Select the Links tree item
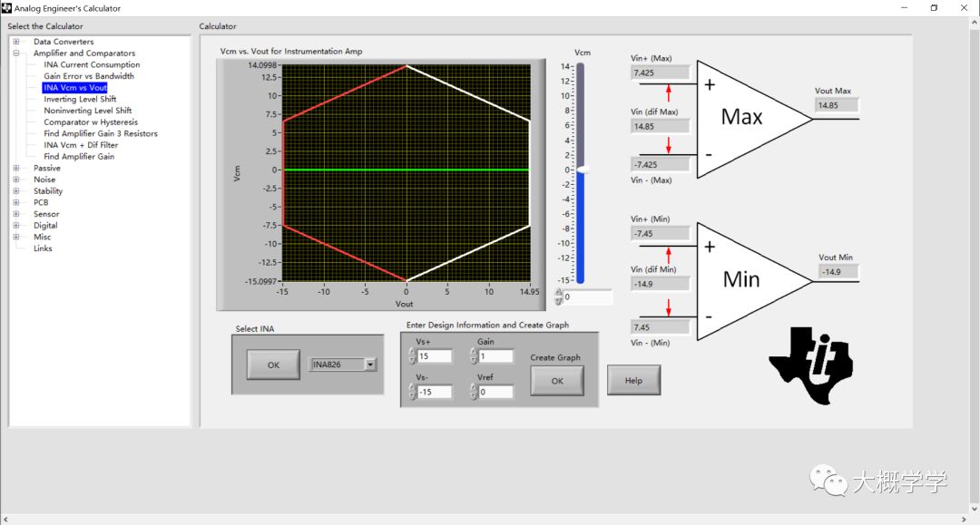980x525 pixels. 43,248
